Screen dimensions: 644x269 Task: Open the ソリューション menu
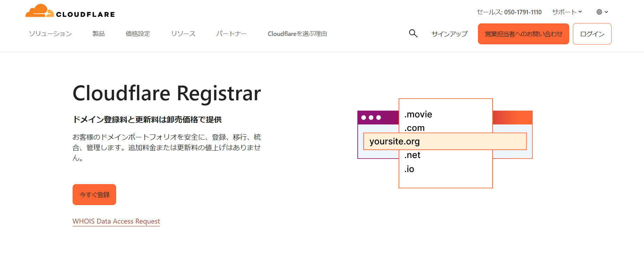coord(50,34)
